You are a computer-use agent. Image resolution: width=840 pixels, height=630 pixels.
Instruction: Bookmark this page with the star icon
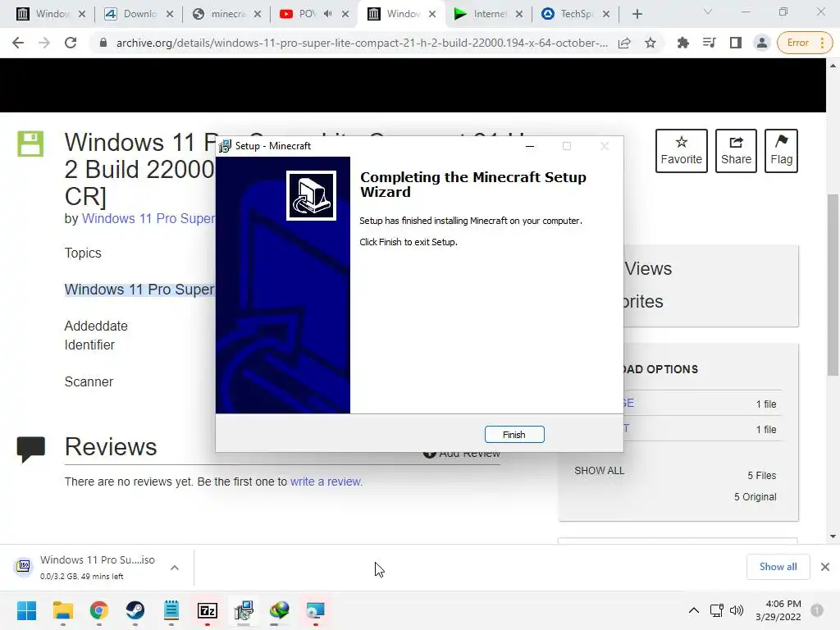pos(651,43)
